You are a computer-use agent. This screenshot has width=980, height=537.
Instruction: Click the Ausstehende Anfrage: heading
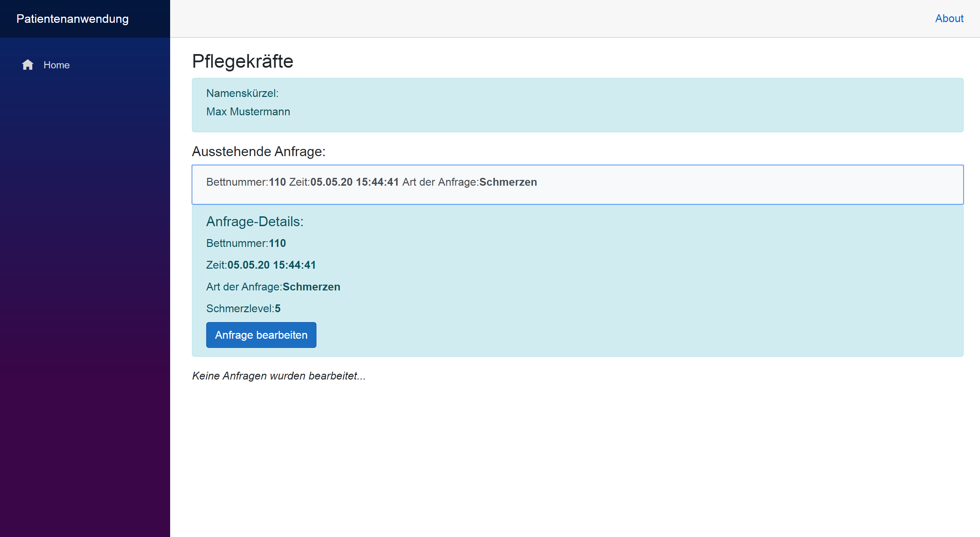click(x=259, y=151)
